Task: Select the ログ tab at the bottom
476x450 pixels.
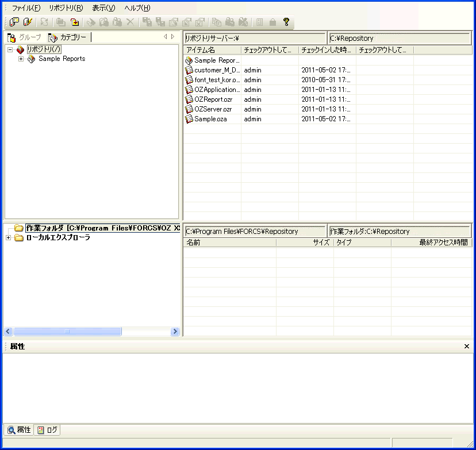Action: 47,430
